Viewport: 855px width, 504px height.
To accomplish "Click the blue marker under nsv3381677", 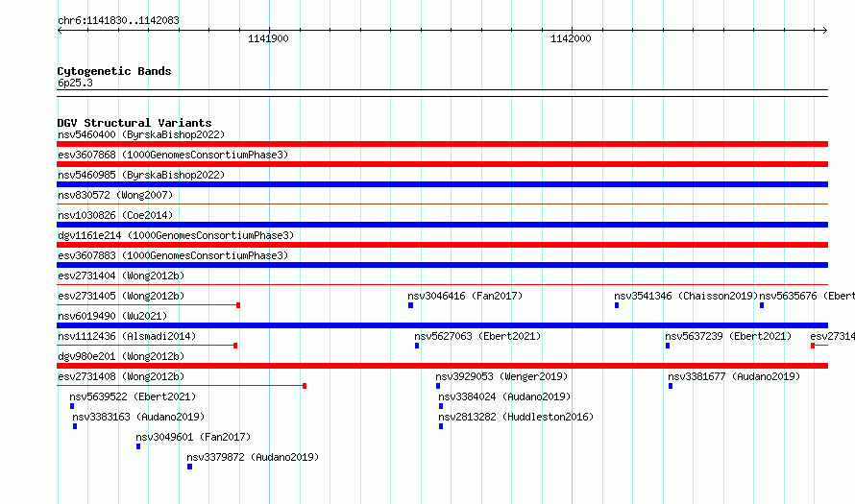I will [671, 386].
